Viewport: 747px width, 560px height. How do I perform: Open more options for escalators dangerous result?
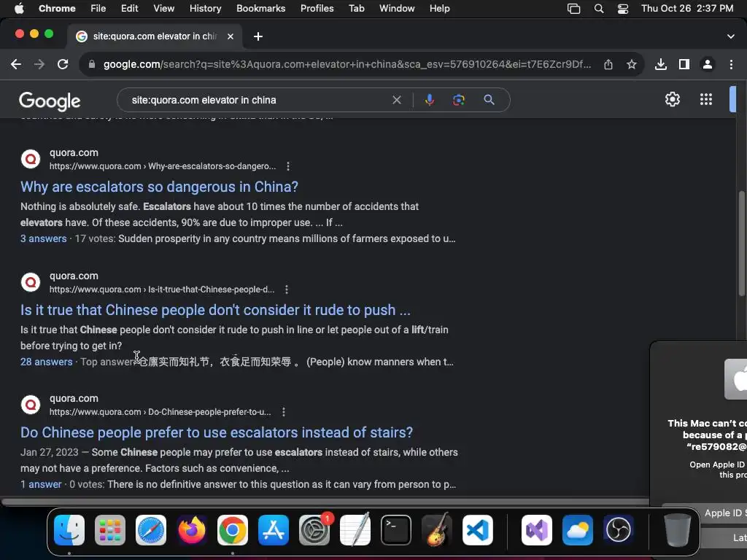pyautogui.click(x=287, y=166)
